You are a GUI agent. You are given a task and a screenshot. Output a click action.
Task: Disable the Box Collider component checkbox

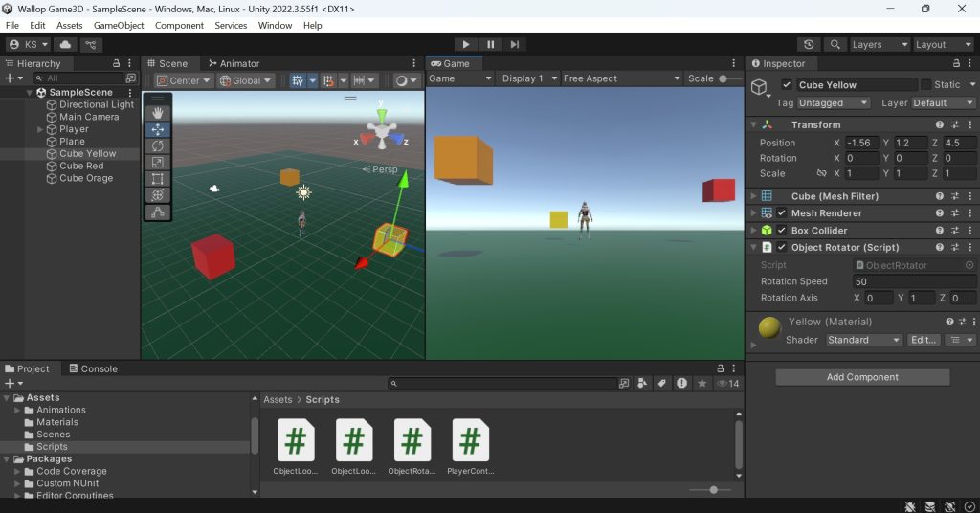781,230
